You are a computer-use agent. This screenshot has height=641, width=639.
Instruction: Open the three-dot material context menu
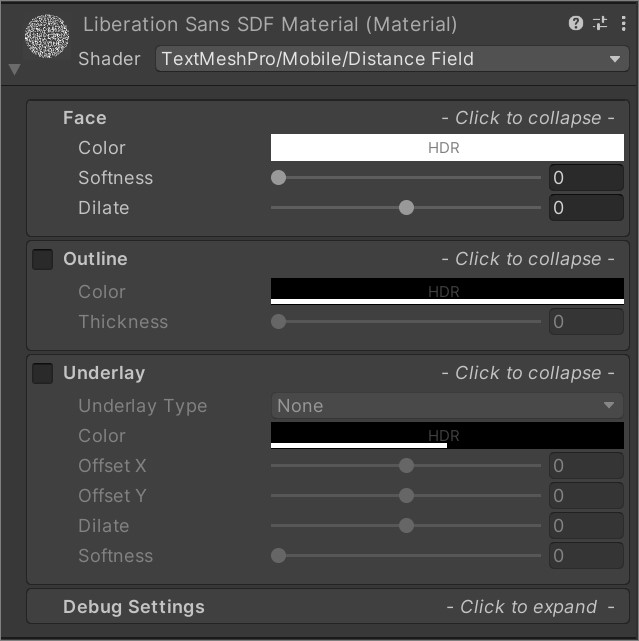[x=623, y=23]
